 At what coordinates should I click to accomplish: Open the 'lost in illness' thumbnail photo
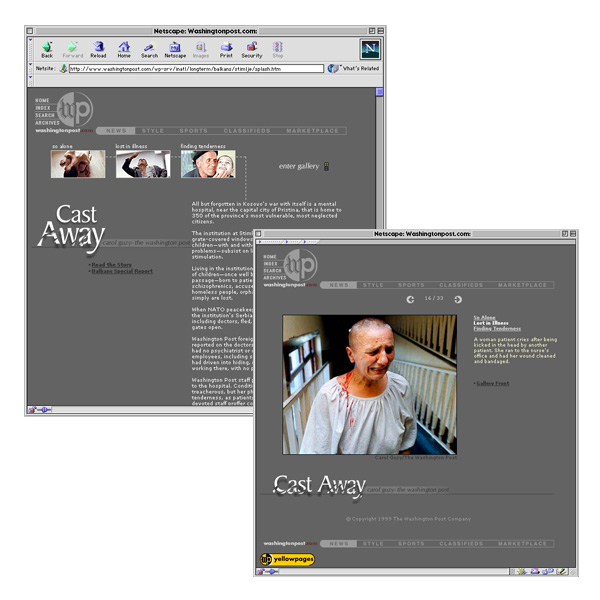click(143, 164)
